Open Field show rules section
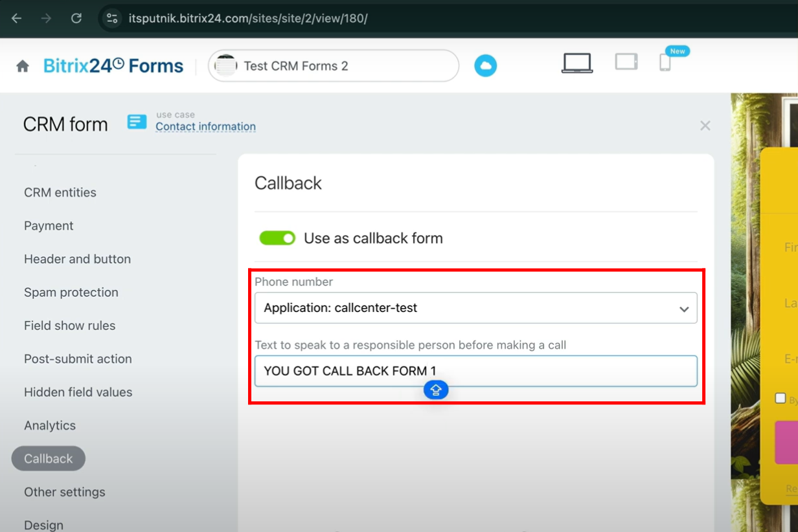The image size is (798, 532). [x=69, y=326]
